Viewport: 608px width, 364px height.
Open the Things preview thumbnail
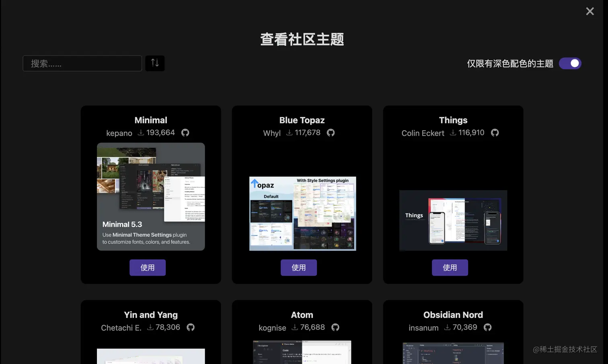pyautogui.click(x=453, y=221)
